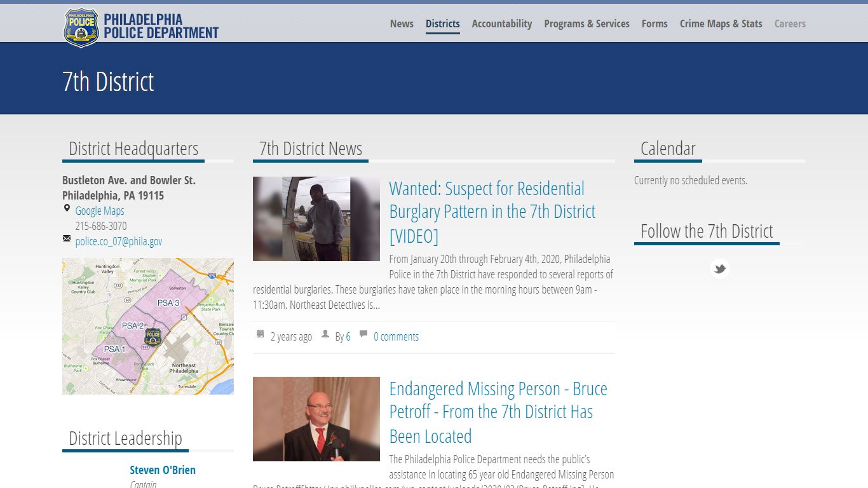Click the '0 comments' link
The height and width of the screenshot is (488, 868).
pos(396,337)
